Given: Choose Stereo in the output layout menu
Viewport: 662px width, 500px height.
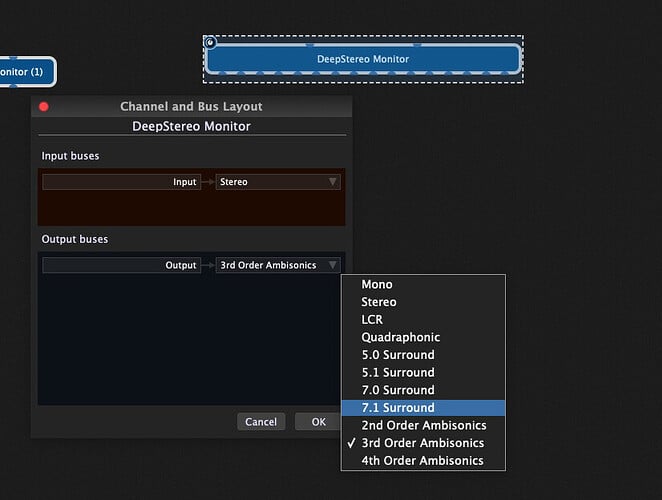Looking at the screenshot, I should 423,302.
